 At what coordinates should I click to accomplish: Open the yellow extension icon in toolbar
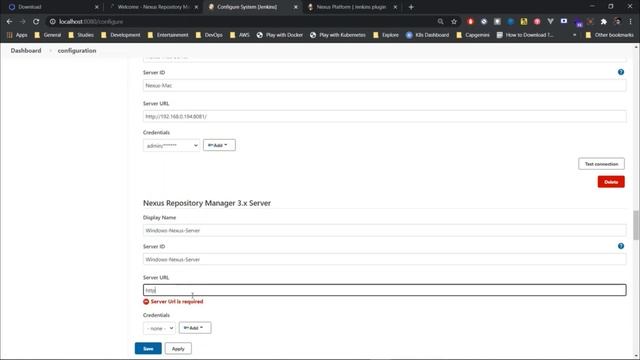[x=524, y=21]
